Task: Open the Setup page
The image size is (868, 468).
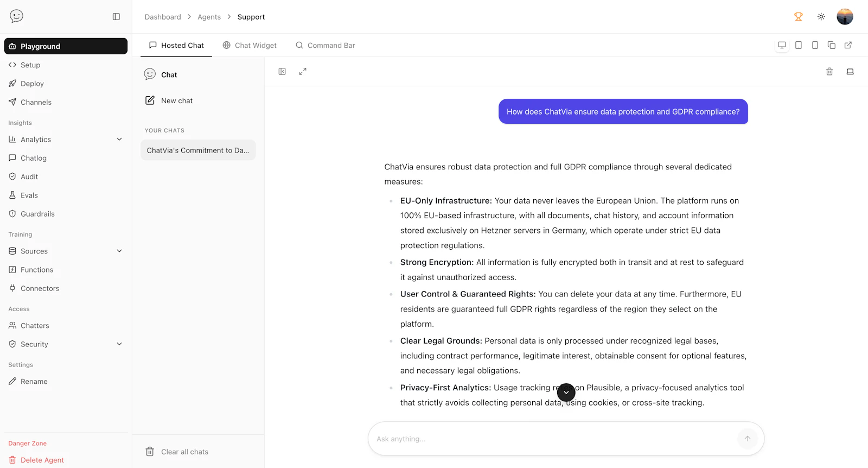Action: point(66,65)
